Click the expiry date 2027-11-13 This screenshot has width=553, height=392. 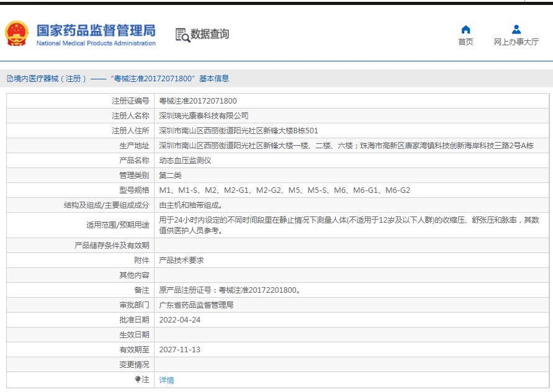pos(179,350)
